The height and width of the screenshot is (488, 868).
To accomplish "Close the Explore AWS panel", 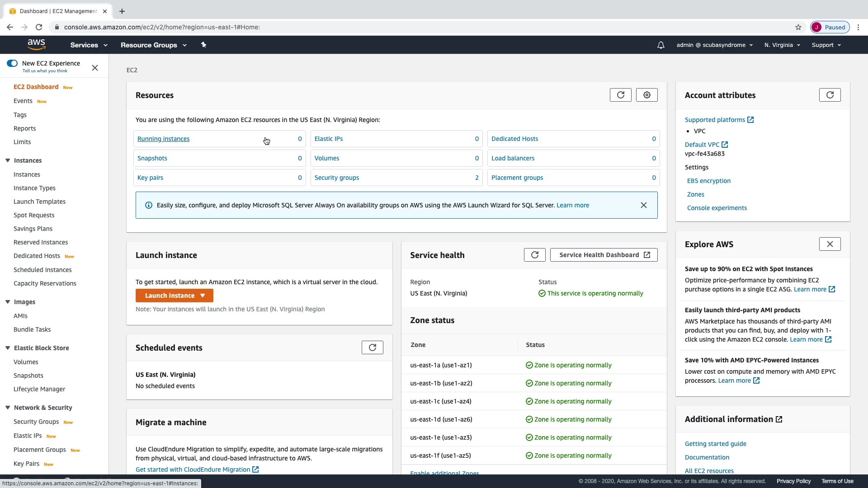I will coord(830,244).
